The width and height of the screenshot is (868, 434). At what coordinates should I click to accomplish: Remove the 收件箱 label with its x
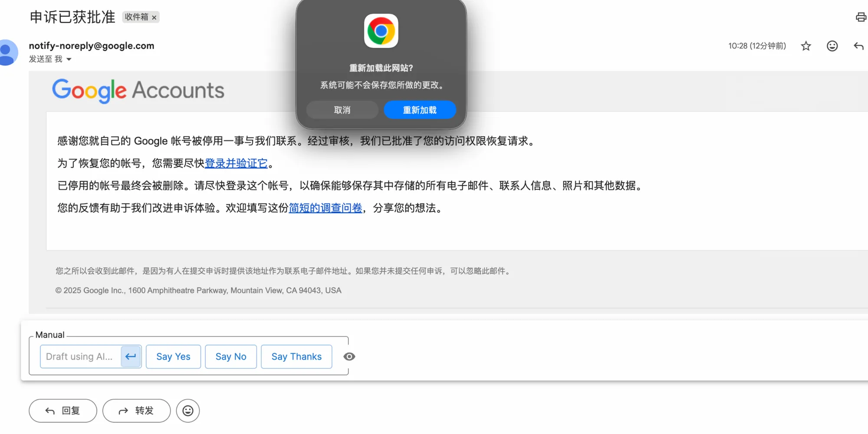154,17
